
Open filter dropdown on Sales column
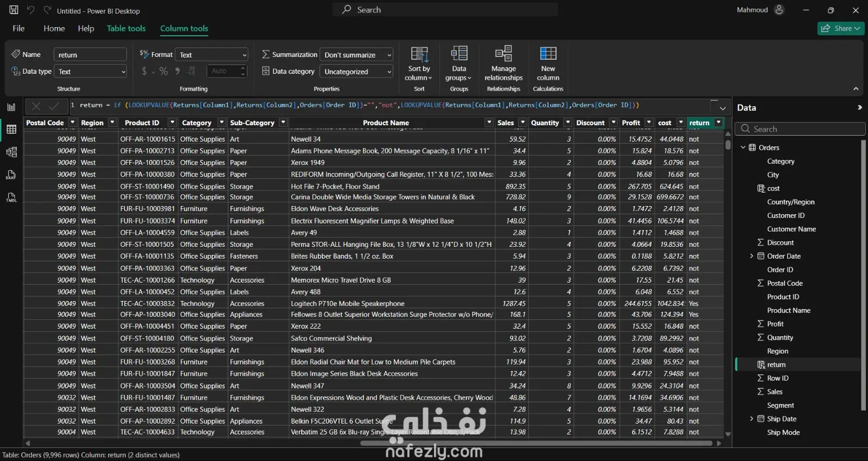[x=522, y=123]
